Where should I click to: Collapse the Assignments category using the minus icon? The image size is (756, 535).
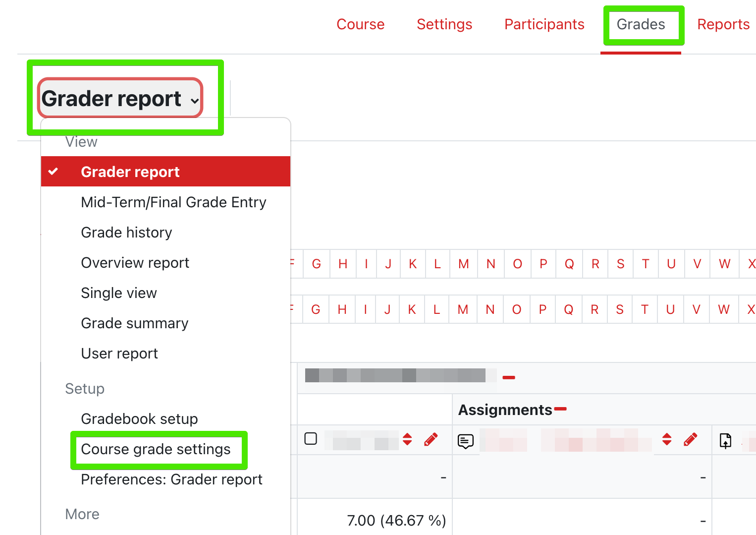[x=561, y=409]
